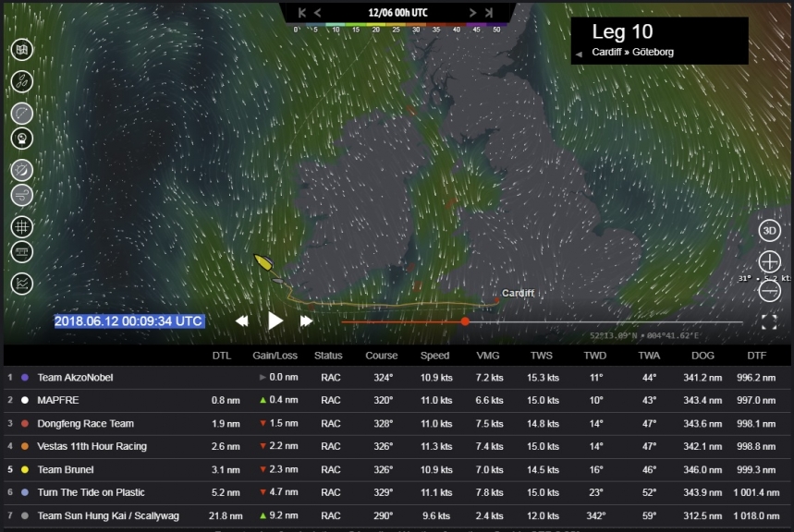Click the Cardiff label on the map

518,293
